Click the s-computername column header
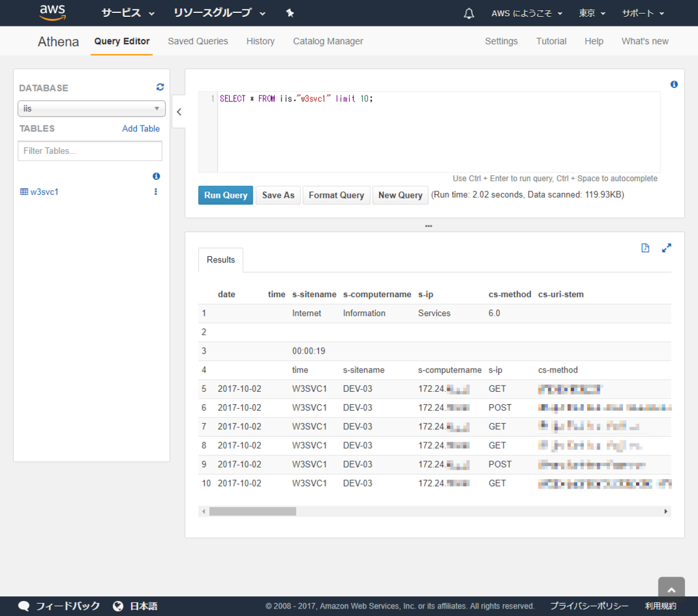This screenshot has height=616, width=698. pyautogui.click(x=377, y=294)
